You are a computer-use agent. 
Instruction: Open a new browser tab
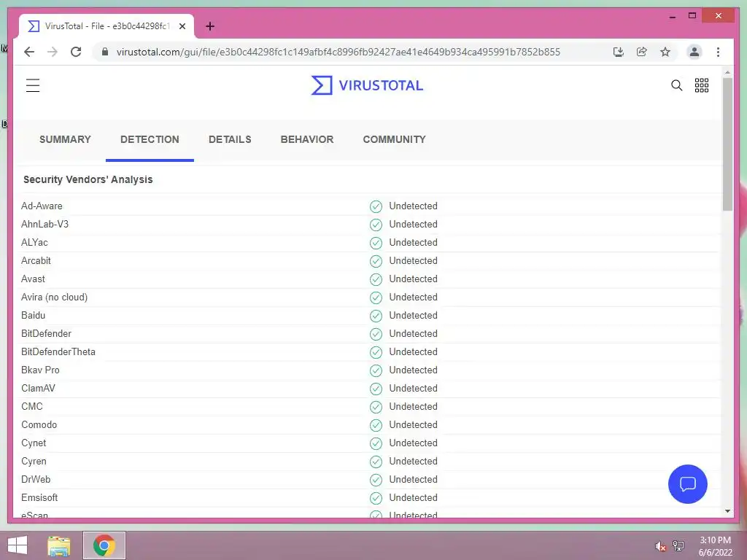point(210,26)
